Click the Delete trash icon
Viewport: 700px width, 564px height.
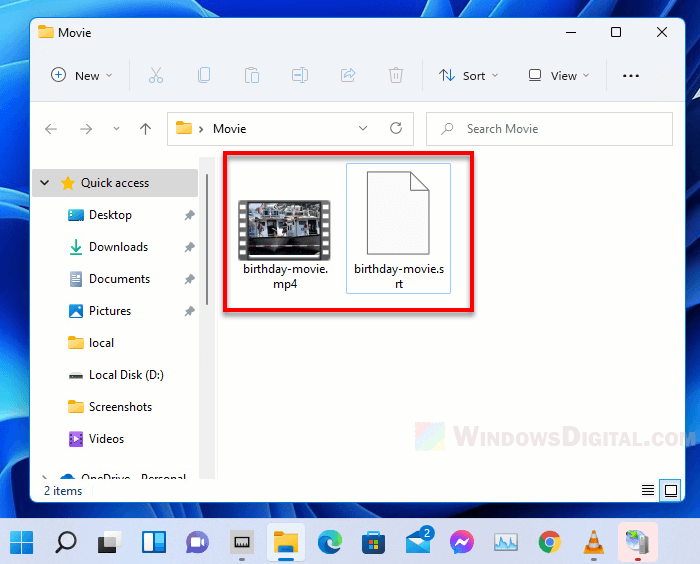click(396, 75)
